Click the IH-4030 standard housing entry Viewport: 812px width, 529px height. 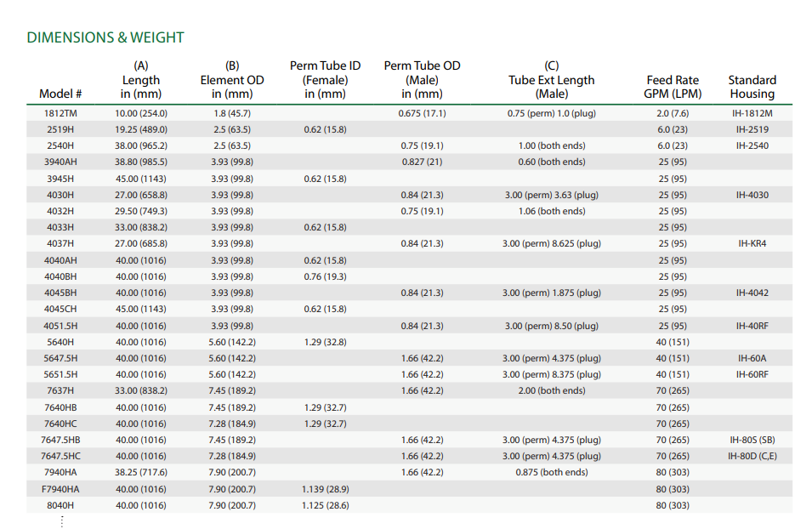tap(752, 195)
